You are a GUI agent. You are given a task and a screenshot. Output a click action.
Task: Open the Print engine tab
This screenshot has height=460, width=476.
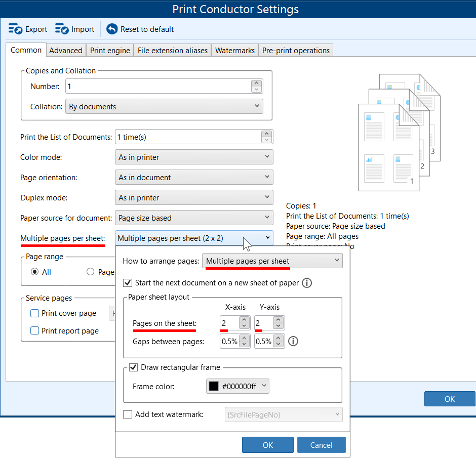(x=110, y=50)
